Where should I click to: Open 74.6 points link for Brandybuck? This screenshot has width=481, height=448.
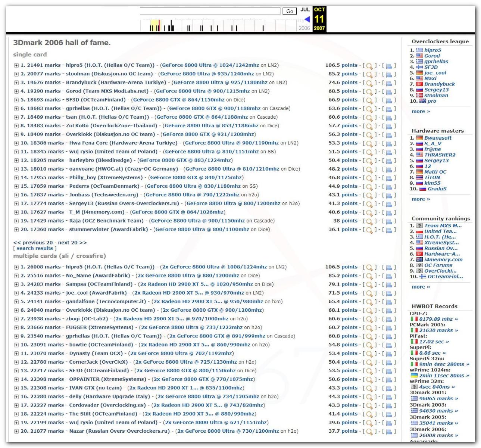343,83
